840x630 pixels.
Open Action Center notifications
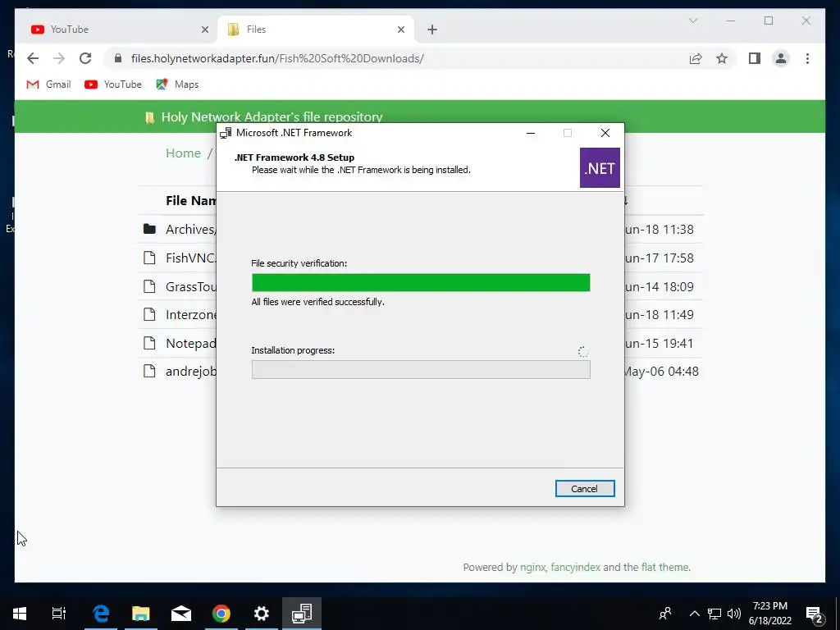(x=815, y=614)
